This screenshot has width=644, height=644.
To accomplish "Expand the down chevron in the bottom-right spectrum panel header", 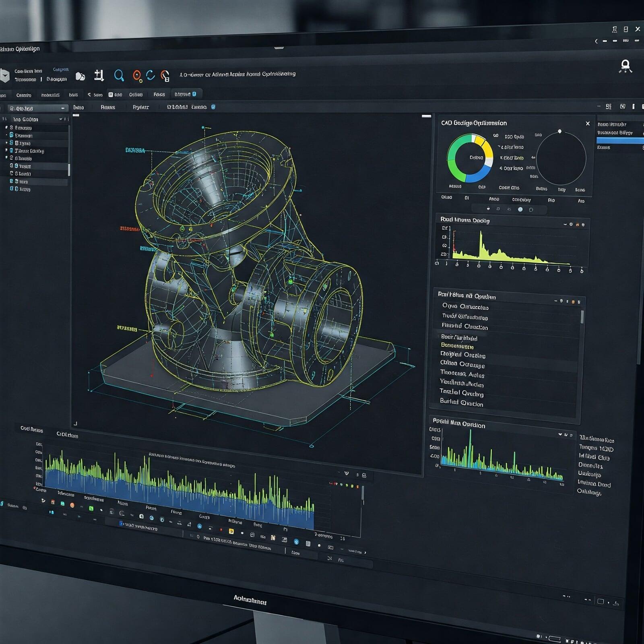I will click(x=560, y=434).
